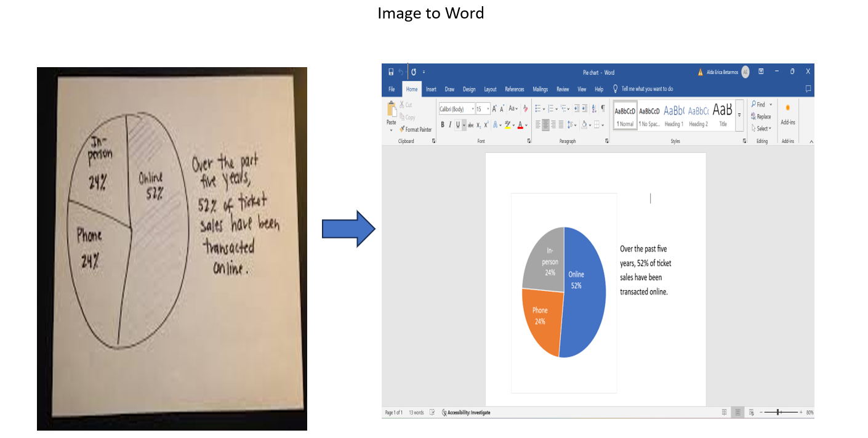This screenshot has height=438, width=868.
Task: Switch to the Insert tab
Action: tap(431, 89)
